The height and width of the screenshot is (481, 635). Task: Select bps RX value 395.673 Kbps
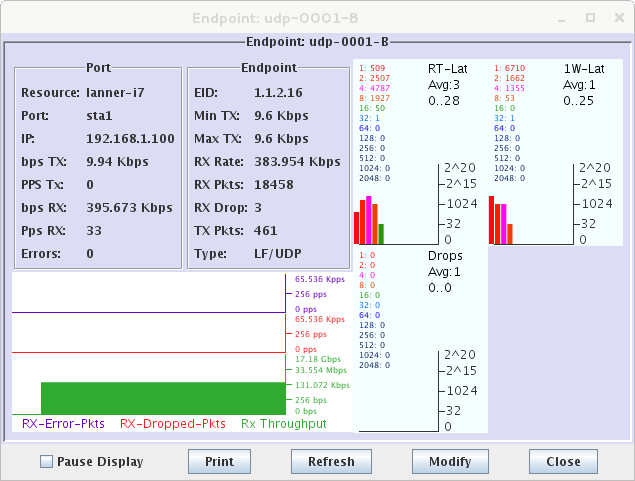pyautogui.click(x=129, y=208)
